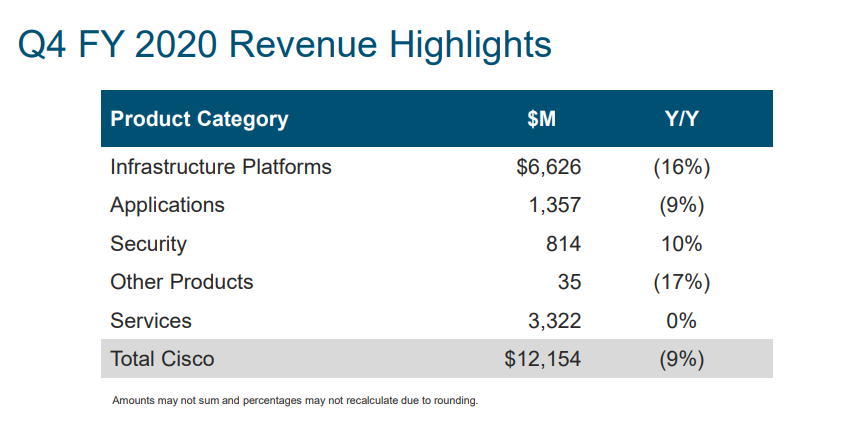The width and height of the screenshot is (854, 437).
Task: Click the '814' revenue value
Action: coord(563,244)
